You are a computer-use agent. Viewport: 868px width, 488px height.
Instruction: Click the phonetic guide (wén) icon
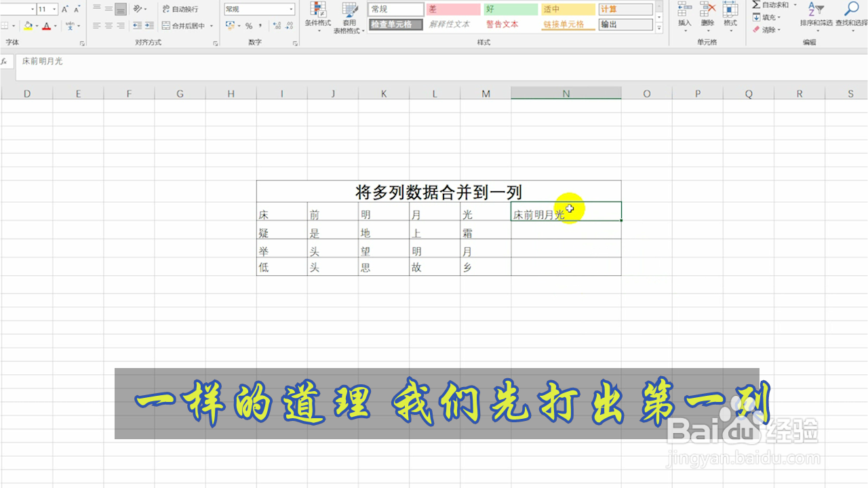coord(69,26)
